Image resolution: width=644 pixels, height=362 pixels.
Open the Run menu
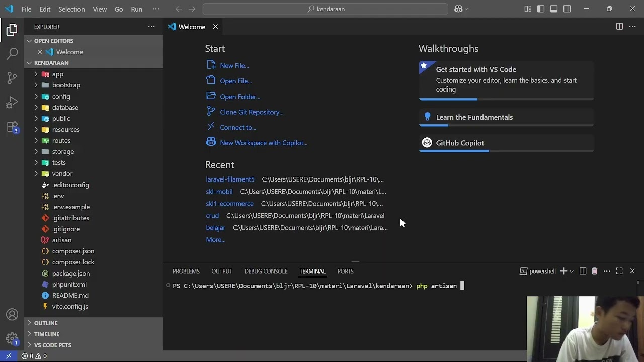coord(136,9)
